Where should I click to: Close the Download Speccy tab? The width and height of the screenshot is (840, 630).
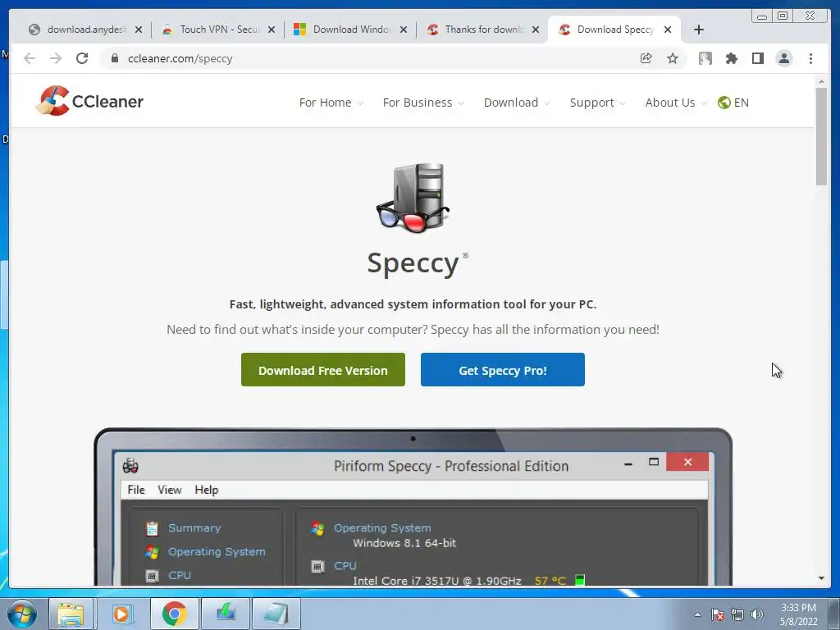pos(668,30)
